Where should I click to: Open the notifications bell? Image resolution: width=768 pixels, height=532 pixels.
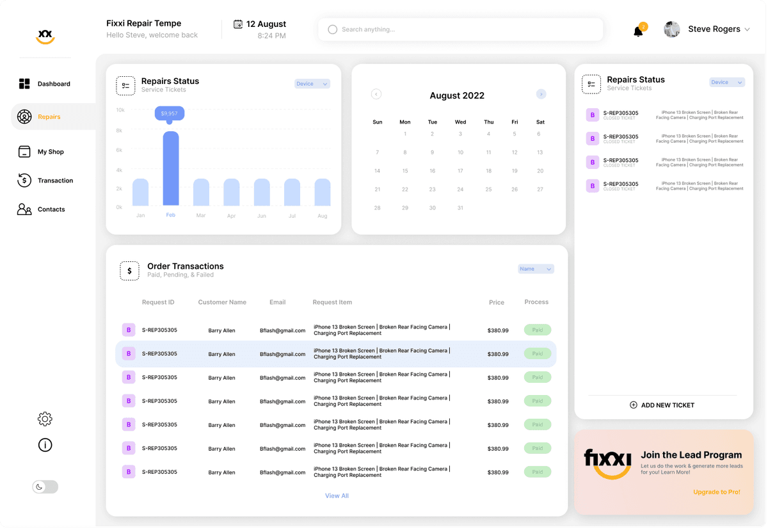638,29
